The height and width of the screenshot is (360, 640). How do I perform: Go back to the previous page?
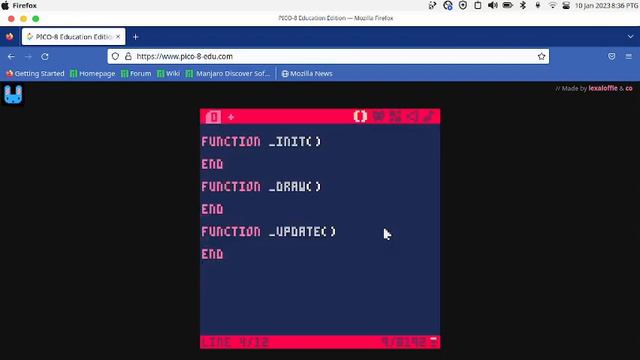coord(11,57)
